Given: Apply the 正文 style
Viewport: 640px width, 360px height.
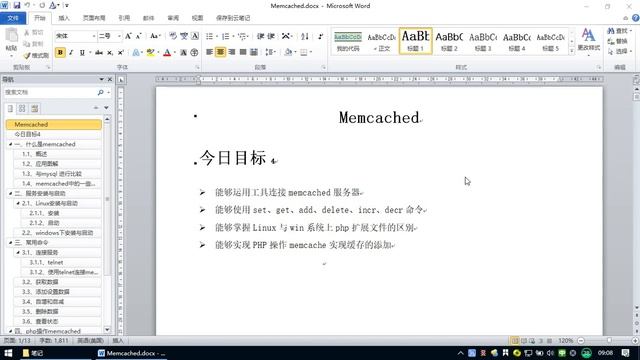Looking at the screenshot, I should pos(381,41).
